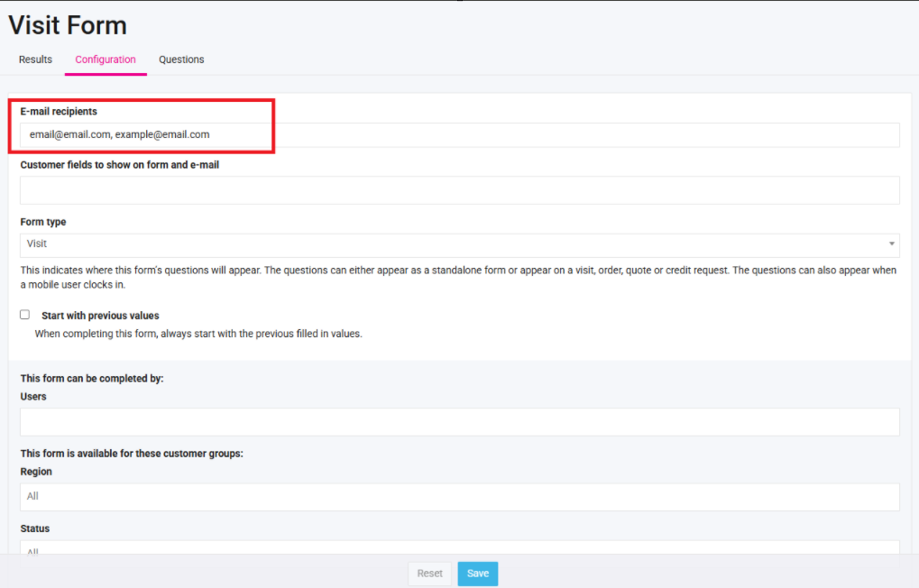
Task: Expand the Region selector showing All
Action: pyautogui.click(x=459, y=496)
